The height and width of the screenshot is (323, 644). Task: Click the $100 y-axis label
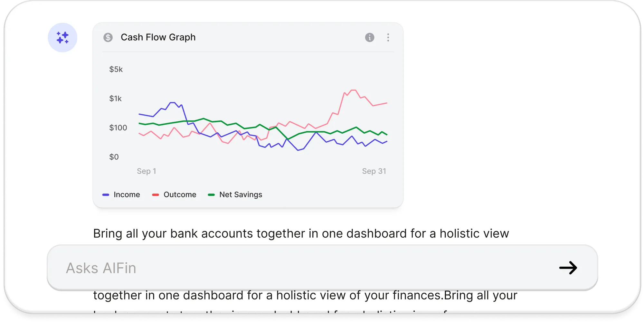[x=118, y=128]
